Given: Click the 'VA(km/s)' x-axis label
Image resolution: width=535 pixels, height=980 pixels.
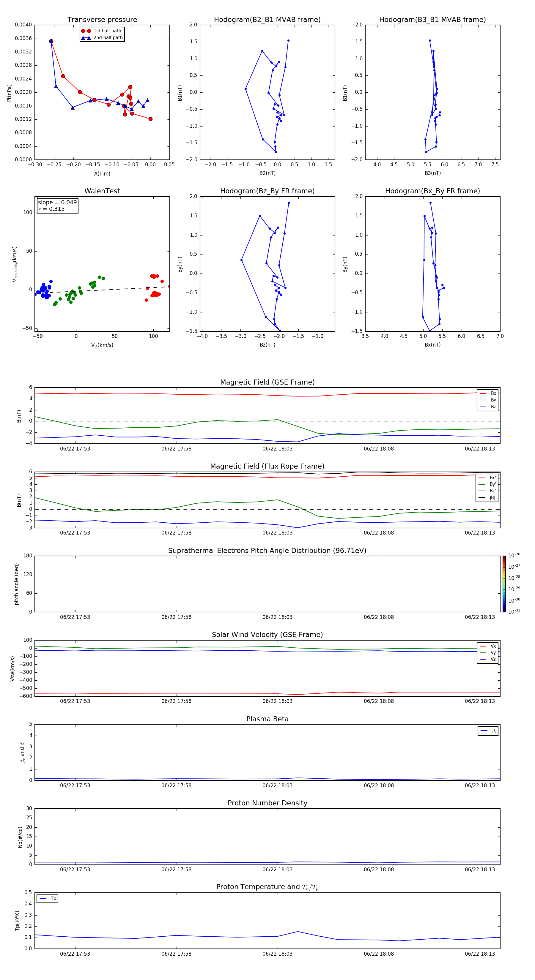Looking at the screenshot, I should point(102,345).
